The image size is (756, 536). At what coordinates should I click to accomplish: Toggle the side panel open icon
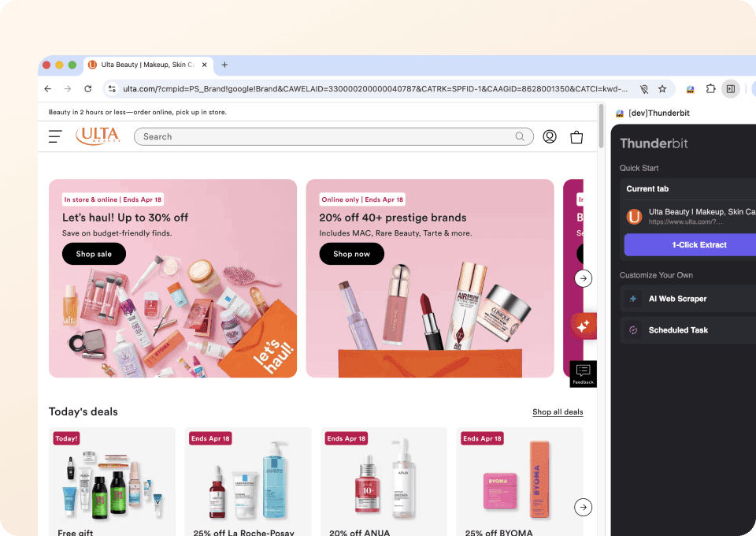coord(730,88)
